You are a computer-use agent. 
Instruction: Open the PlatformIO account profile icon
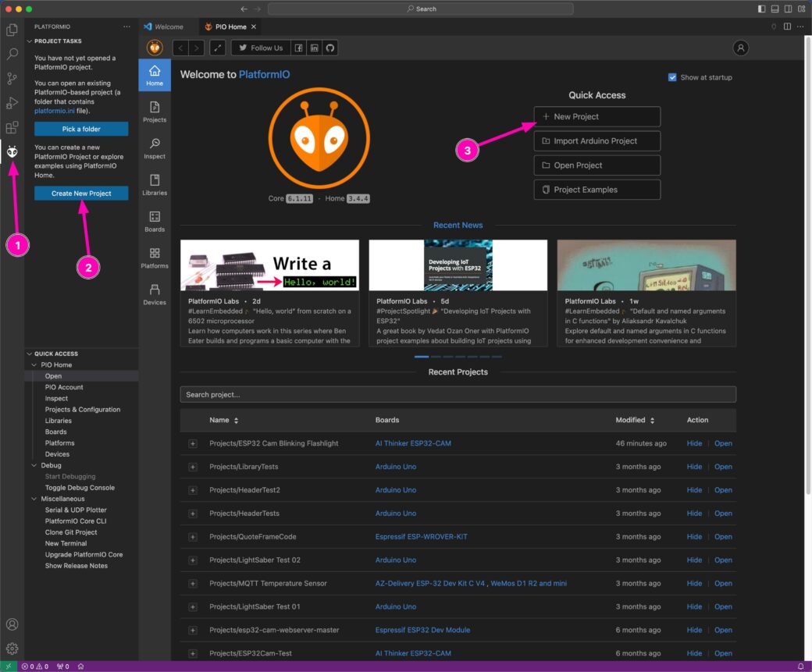740,48
